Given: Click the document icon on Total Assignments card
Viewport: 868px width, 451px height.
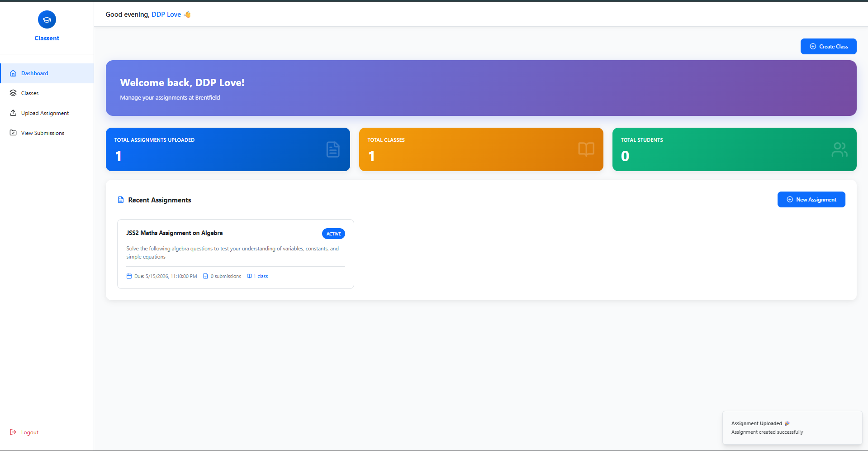Looking at the screenshot, I should [x=333, y=149].
